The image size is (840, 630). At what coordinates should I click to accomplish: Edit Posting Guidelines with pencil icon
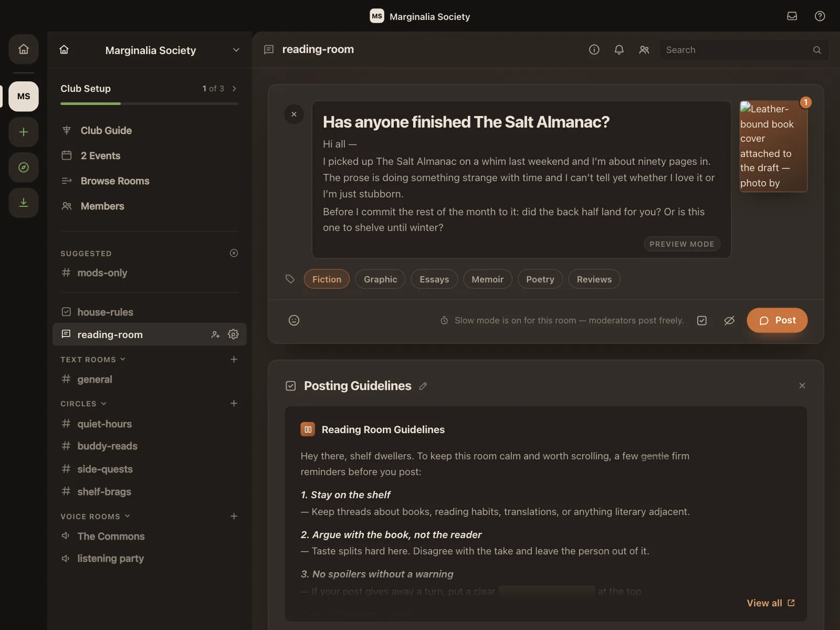(x=423, y=386)
